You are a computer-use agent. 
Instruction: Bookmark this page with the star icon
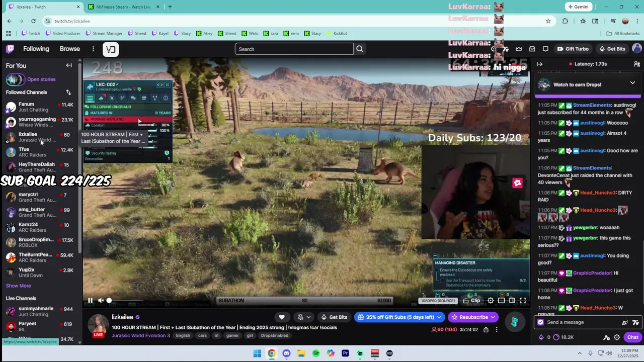click(548, 21)
